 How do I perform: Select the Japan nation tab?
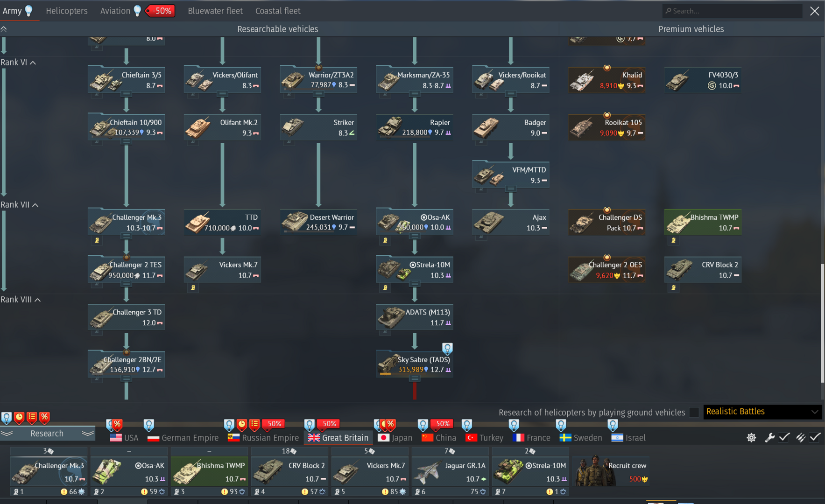395,438
